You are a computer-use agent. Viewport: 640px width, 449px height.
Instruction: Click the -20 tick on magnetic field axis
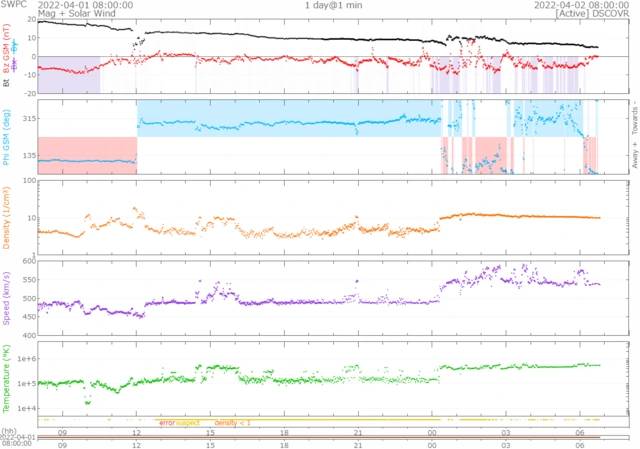[x=30, y=93]
